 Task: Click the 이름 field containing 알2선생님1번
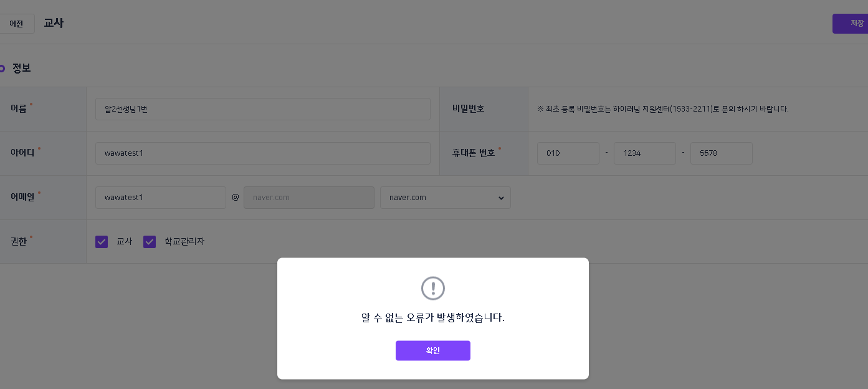pyautogui.click(x=262, y=109)
